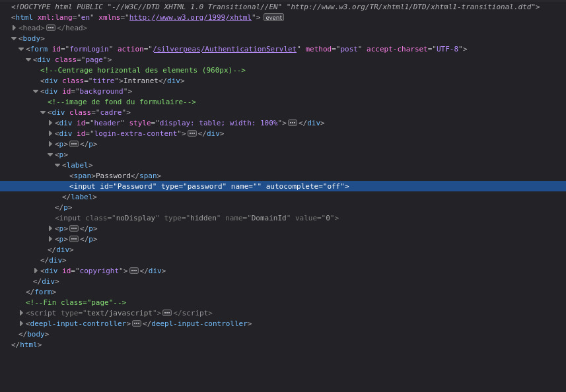Screen dimensions: 566x392
Task: Select the span Password node
Action: coord(115,176)
